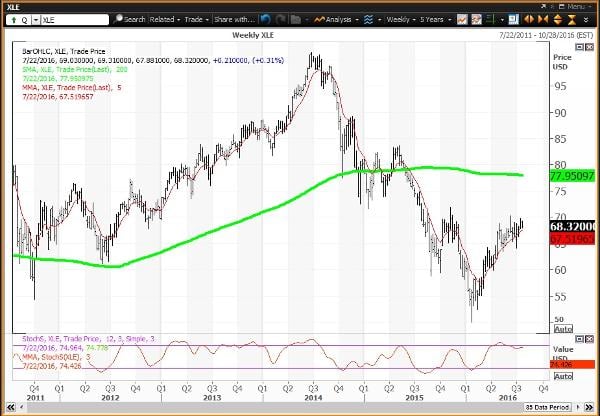The height and width of the screenshot is (416, 600).
Task: Click the scroll-to-start double arrow
Action: click(11, 407)
